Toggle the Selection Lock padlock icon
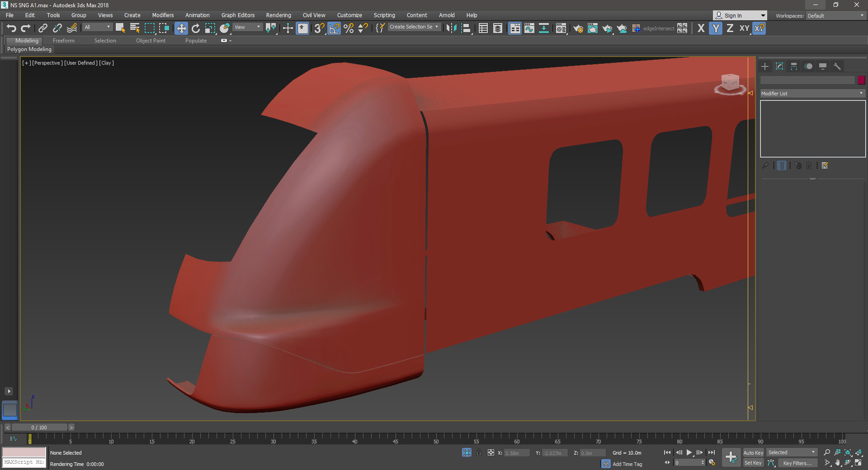 pos(479,452)
